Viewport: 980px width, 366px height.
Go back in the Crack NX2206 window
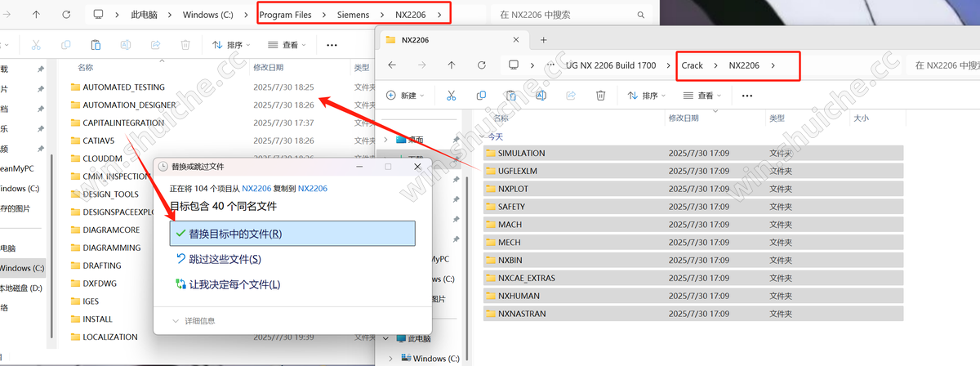pos(392,65)
